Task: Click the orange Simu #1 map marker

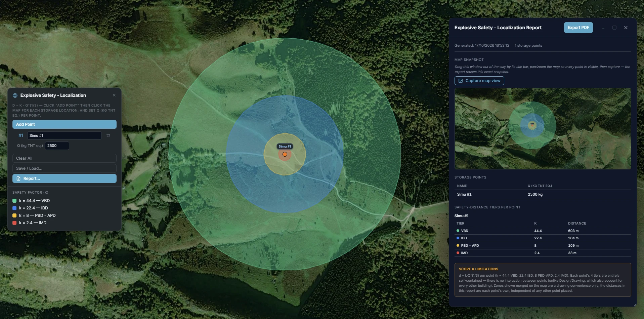Action: point(285,154)
